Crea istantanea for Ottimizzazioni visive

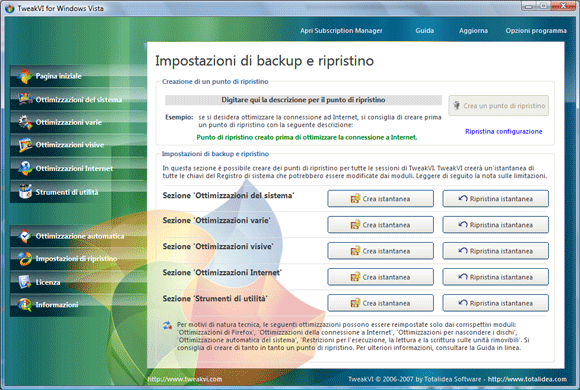click(380, 251)
